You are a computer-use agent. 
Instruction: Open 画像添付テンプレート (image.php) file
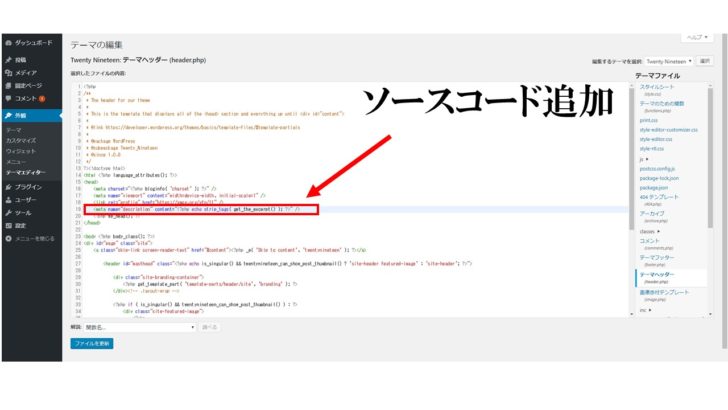(x=664, y=295)
